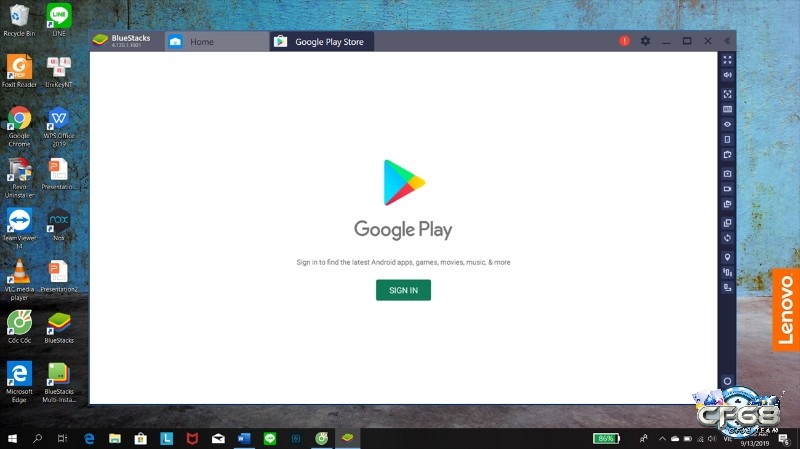Open the Windows Start menu
This screenshot has width=800, height=449.
click(x=12, y=438)
